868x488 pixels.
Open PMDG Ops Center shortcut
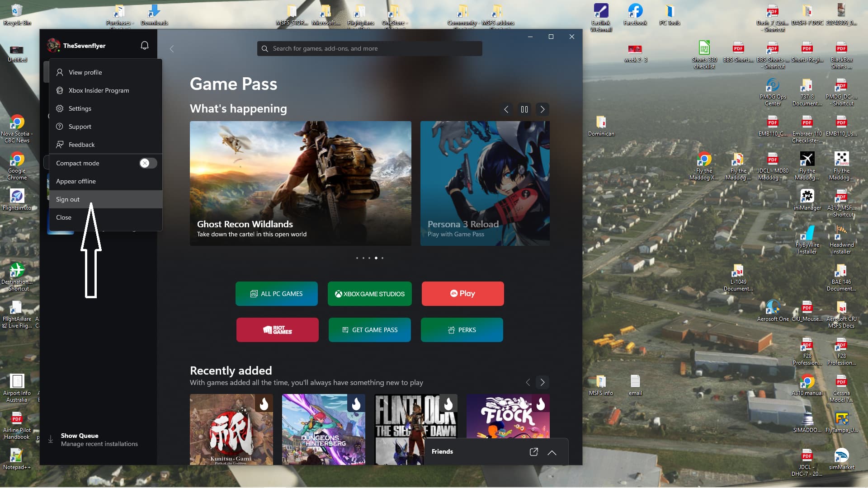(x=773, y=92)
